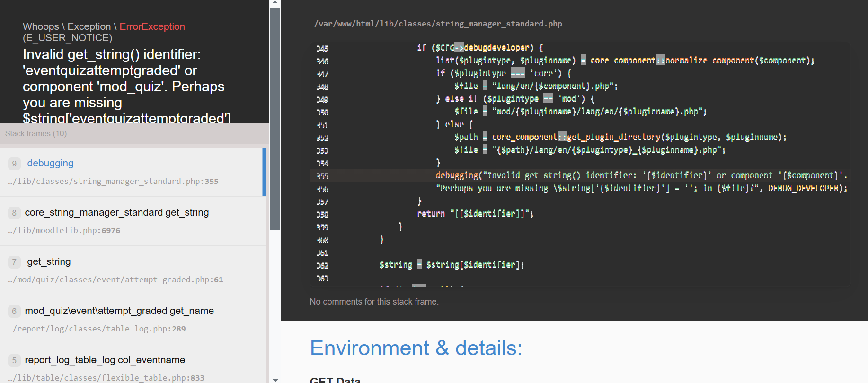The height and width of the screenshot is (383, 868).
Task: Click line number 345 in the code gutter
Action: point(322,48)
